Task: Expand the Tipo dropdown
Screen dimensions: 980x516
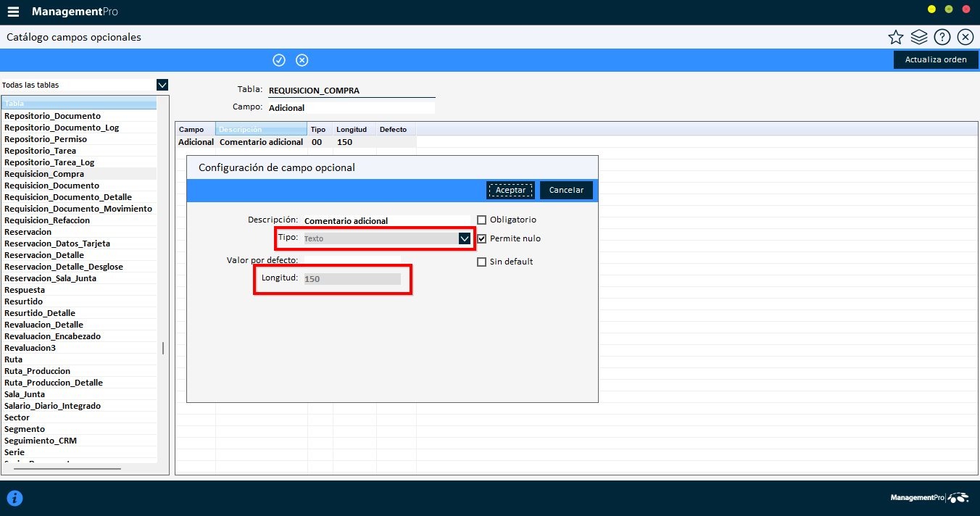Action: 465,238
